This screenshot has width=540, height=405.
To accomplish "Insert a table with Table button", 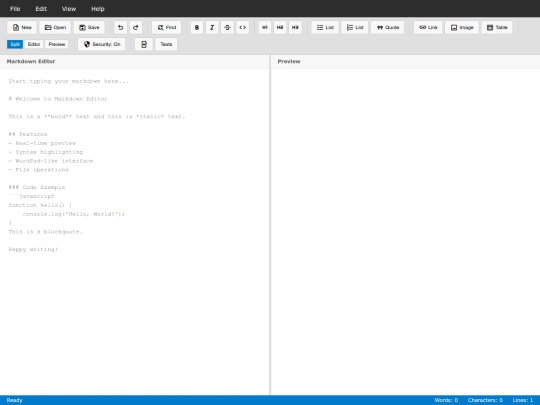I will 497,28.
